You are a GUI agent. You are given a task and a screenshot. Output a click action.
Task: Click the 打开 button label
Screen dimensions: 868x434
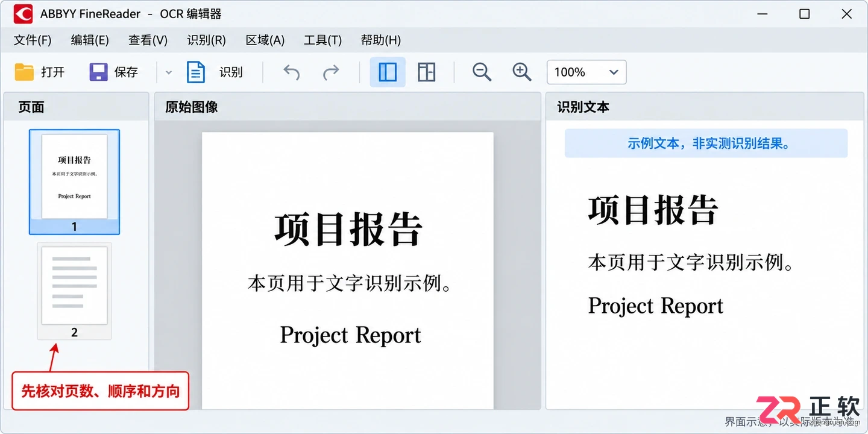pos(53,72)
